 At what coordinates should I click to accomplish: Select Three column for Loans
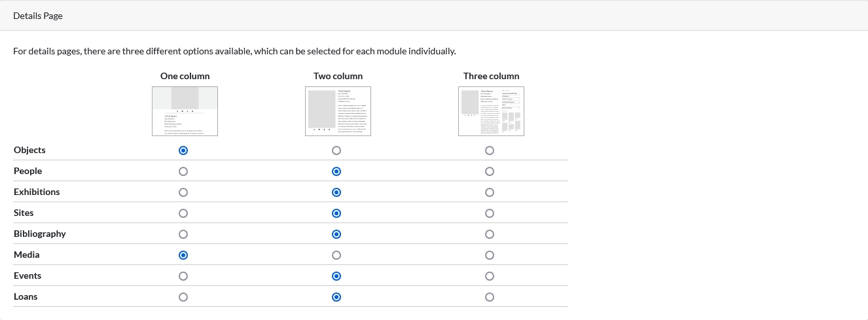(x=490, y=297)
